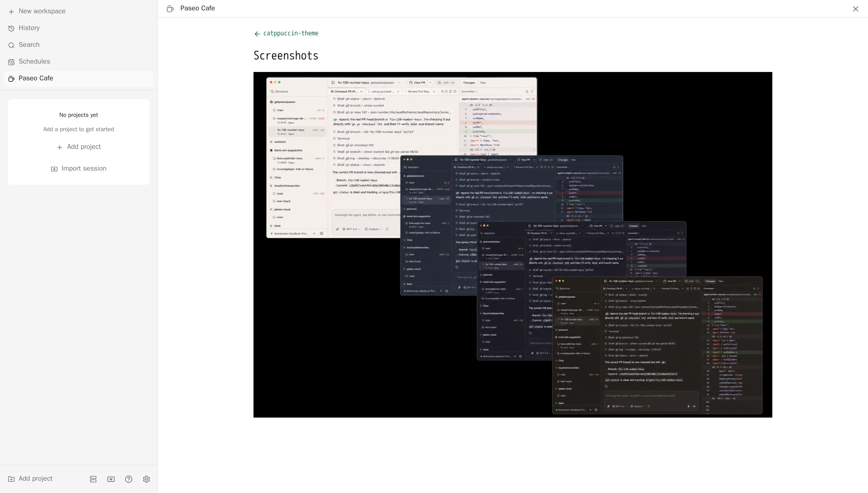This screenshot has height=493, width=868.
Task: Click Add project in the bottom bar
Action: (x=30, y=479)
